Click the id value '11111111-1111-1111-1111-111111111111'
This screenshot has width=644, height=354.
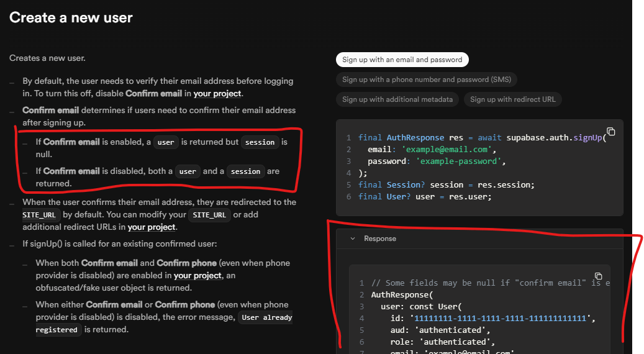[x=501, y=318]
